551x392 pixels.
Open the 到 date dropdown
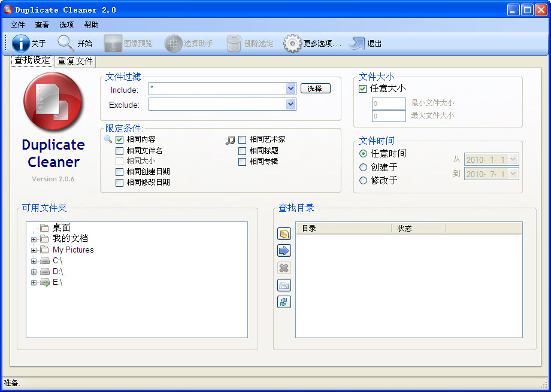(x=513, y=174)
